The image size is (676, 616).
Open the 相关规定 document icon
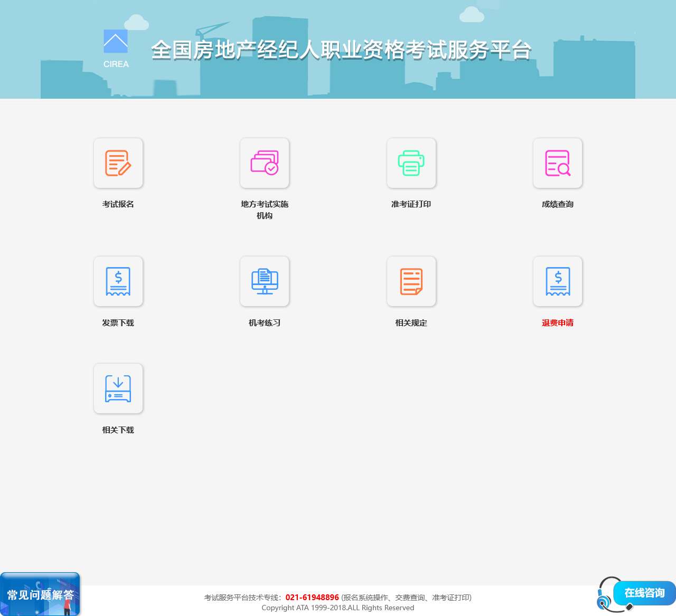pyautogui.click(x=411, y=281)
